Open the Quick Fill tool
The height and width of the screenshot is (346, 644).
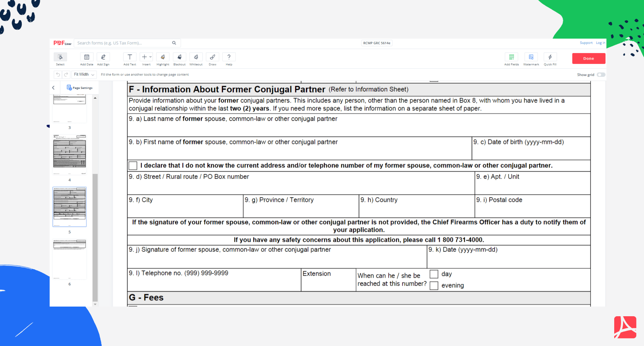tap(550, 57)
